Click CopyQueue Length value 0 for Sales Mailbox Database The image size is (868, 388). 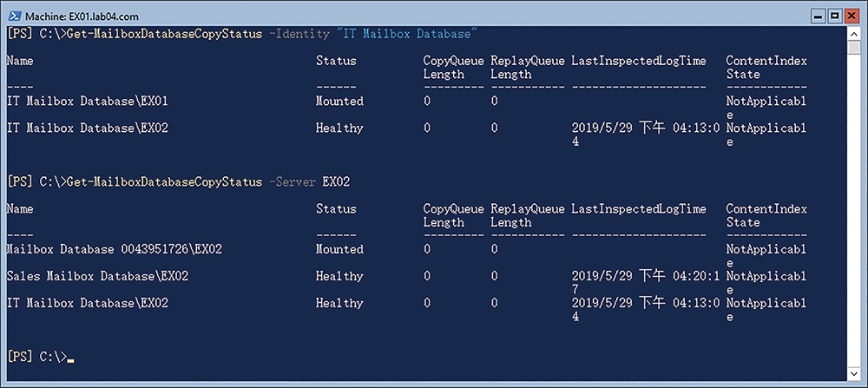click(427, 276)
